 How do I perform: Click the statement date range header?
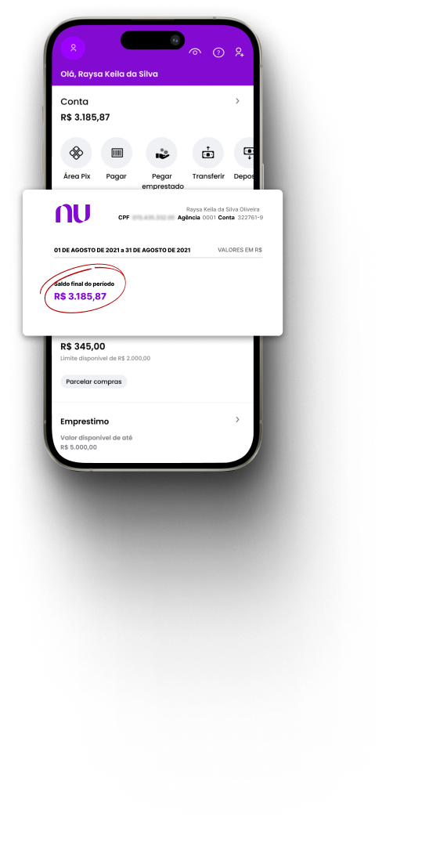pos(122,250)
